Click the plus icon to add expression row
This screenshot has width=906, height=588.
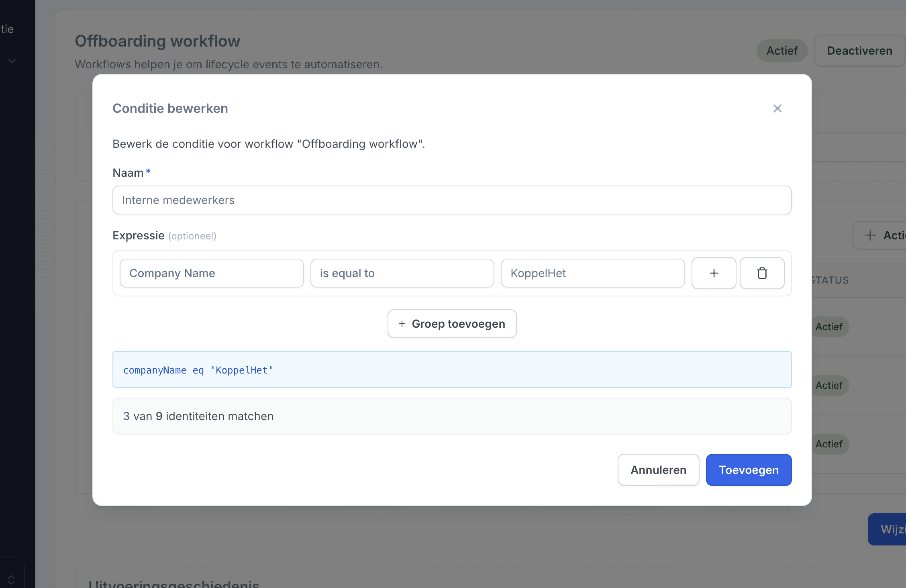pyautogui.click(x=714, y=273)
